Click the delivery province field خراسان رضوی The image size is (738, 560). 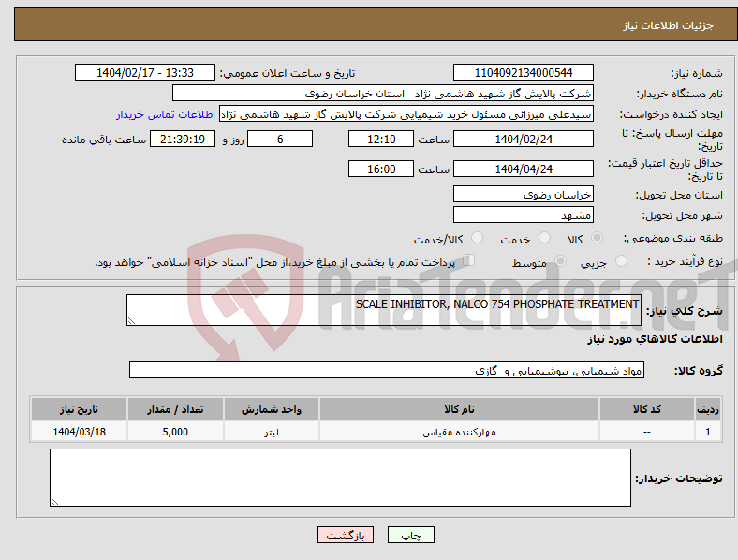point(523,195)
